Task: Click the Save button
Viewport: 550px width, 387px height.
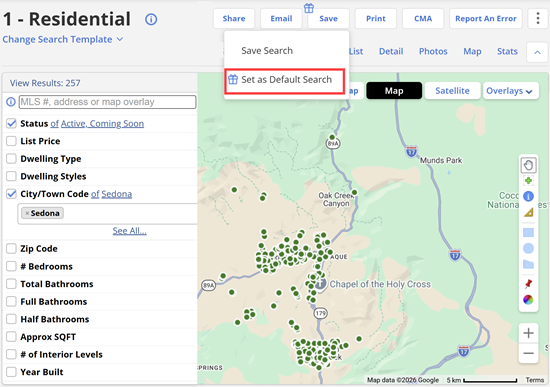Action: point(328,19)
